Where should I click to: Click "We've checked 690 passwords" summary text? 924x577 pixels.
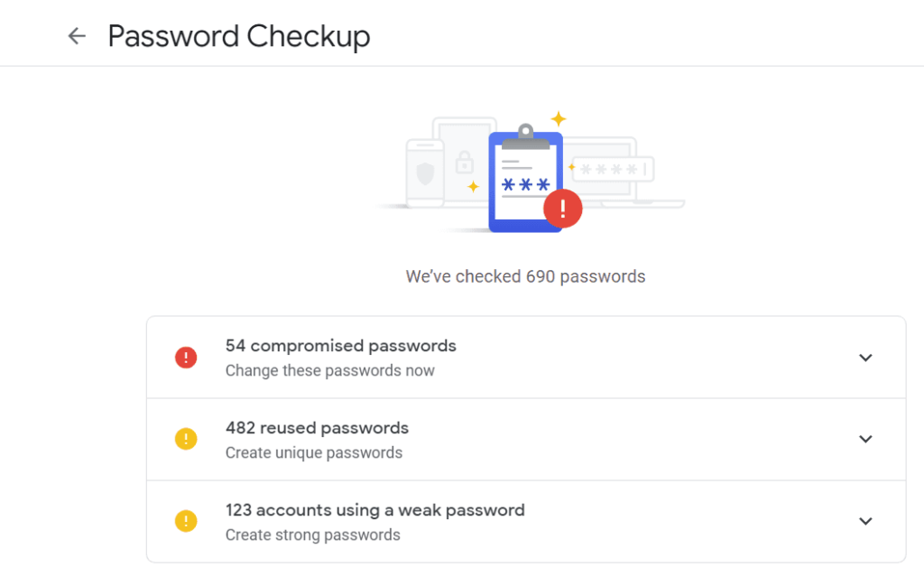coord(525,276)
